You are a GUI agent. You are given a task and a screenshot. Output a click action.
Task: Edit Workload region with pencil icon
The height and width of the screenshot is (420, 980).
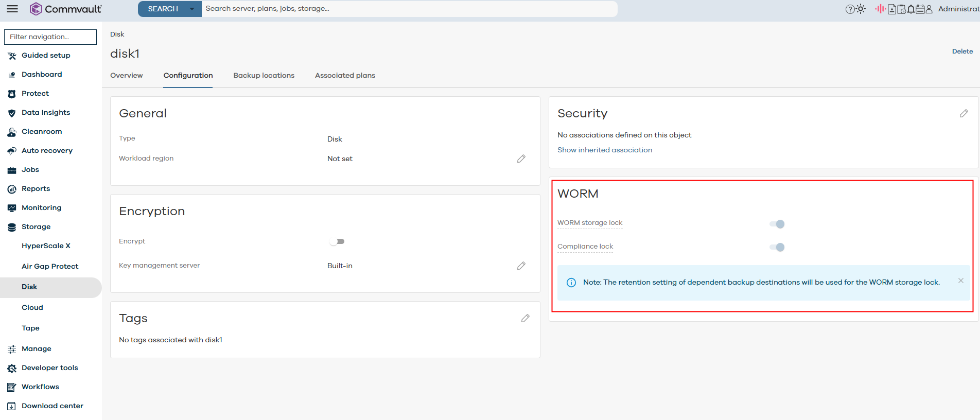[x=521, y=159]
